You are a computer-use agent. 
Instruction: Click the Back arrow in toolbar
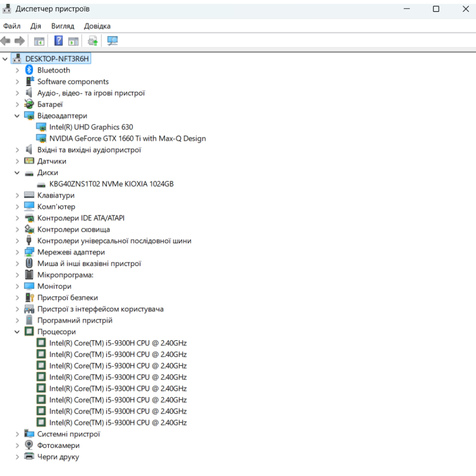(6, 41)
